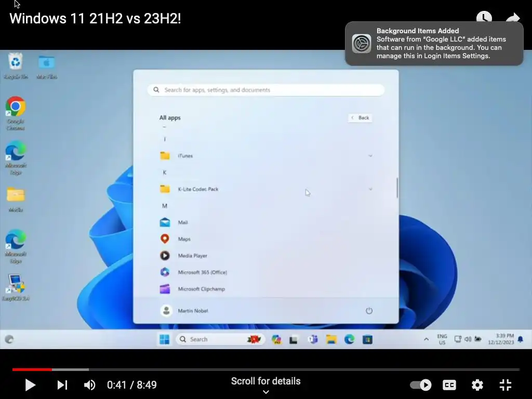This screenshot has width=532, height=399.
Task: Expand the K-Lite Codec Pack chevron
Action: [370, 189]
